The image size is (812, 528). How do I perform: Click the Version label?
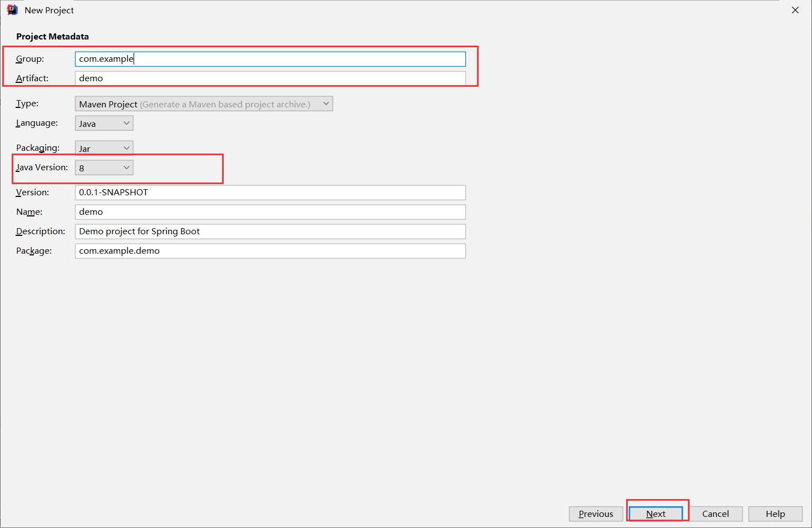(x=32, y=193)
